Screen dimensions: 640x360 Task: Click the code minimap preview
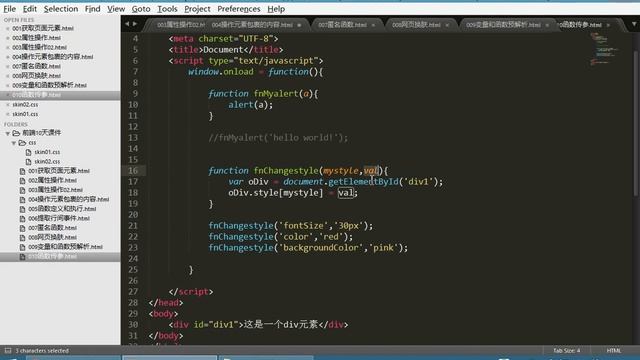click(x=605, y=49)
